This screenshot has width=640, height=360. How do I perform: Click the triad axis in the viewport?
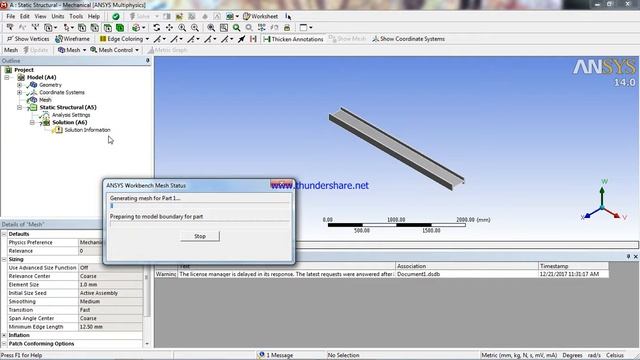pos(603,201)
